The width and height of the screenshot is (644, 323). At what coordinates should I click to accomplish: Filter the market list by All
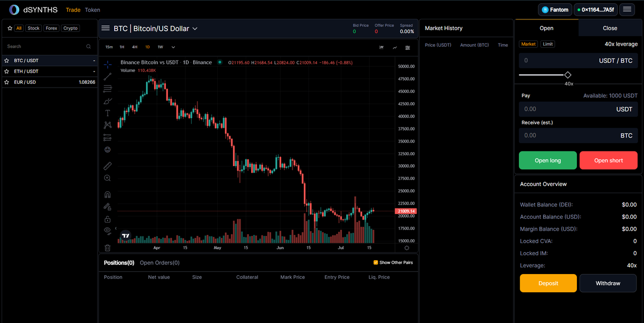coord(19,28)
